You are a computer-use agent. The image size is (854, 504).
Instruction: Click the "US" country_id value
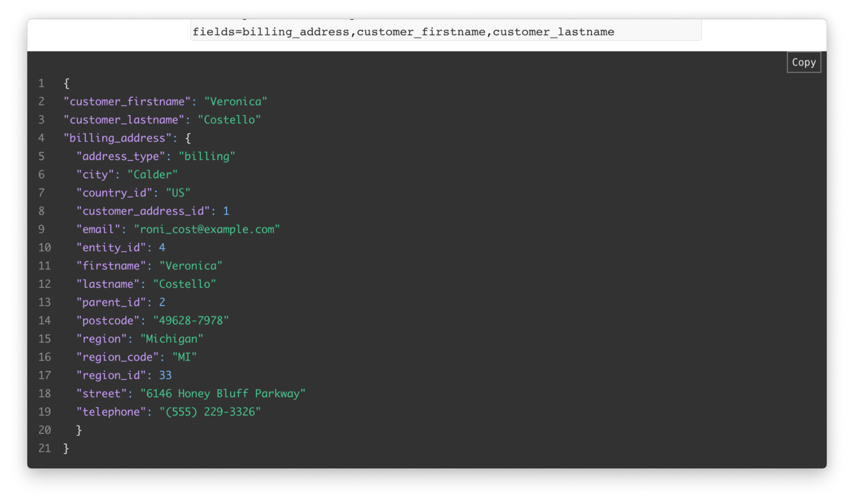[178, 193]
